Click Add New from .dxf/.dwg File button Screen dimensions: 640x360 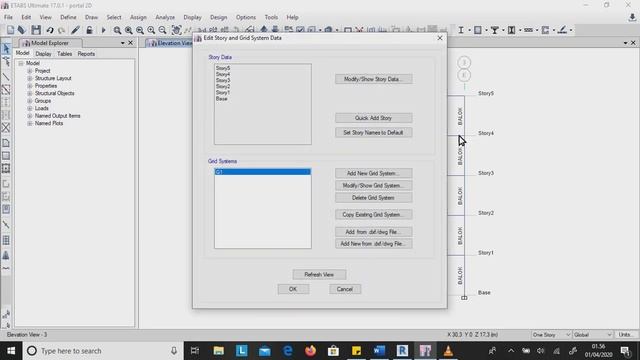(373, 244)
